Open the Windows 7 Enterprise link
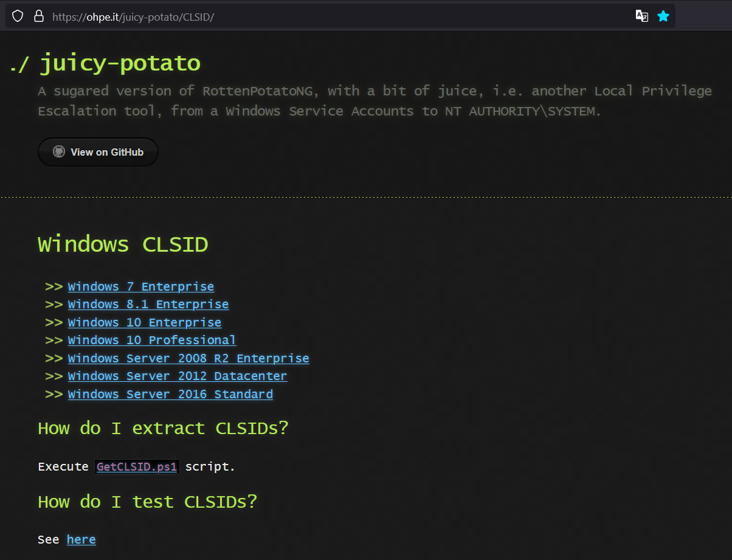Image resolution: width=732 pixels, height=560 pixels. click(141, 286)
